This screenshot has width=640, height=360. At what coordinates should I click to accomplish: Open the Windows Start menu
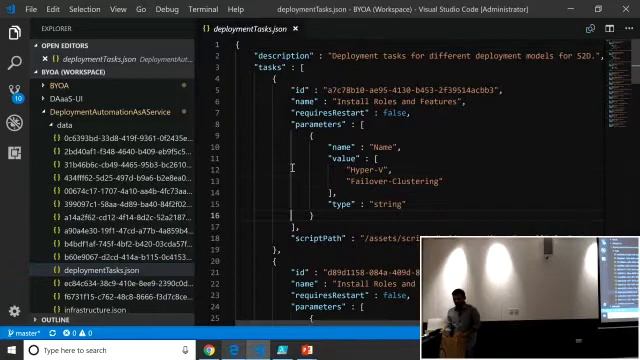(x=12, y=350)
